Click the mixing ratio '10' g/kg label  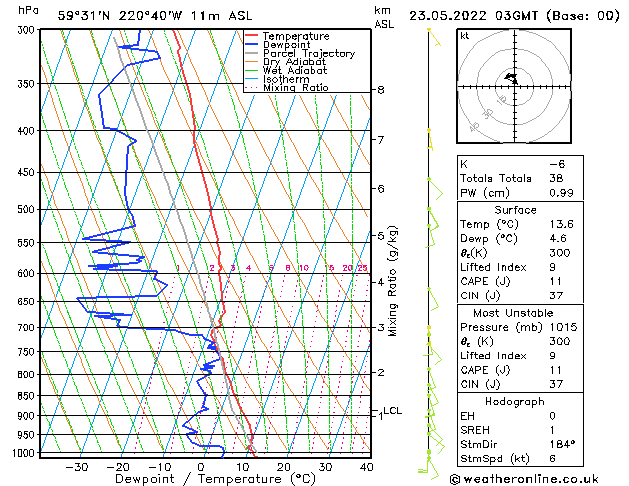click(x=304, y=268)
